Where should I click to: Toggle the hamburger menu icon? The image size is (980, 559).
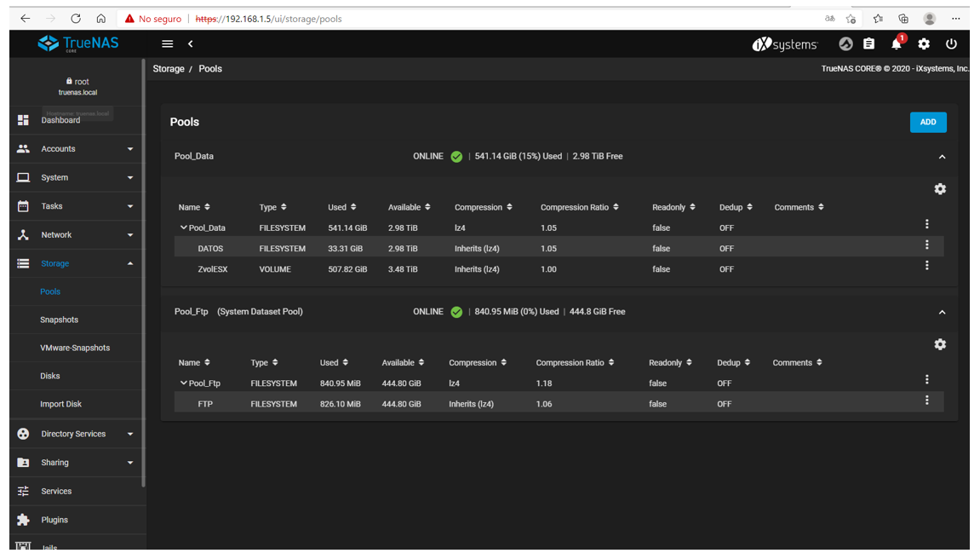(x=168, y=43)
